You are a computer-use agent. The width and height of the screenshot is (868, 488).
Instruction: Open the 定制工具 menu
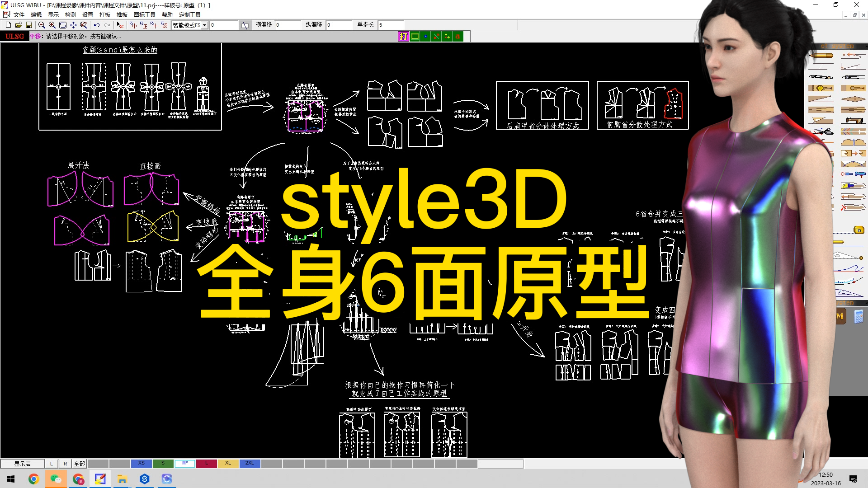(x=190, y=15)
